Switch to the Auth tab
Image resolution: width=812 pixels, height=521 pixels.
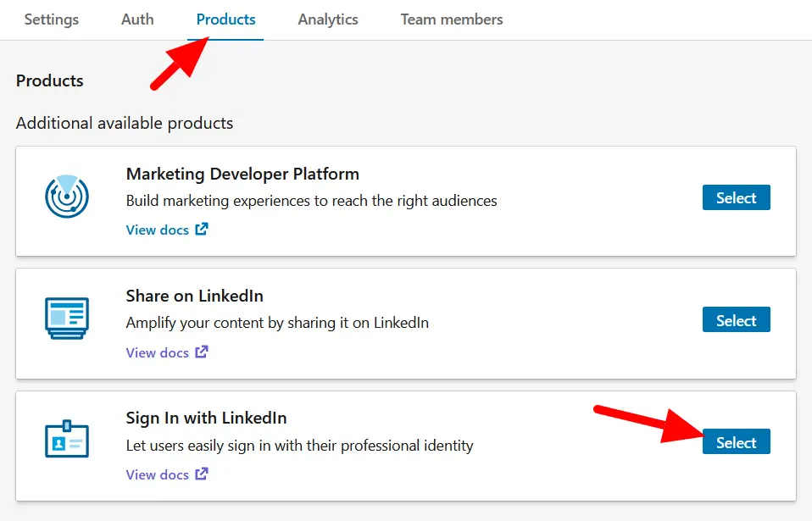click(137, 19)
